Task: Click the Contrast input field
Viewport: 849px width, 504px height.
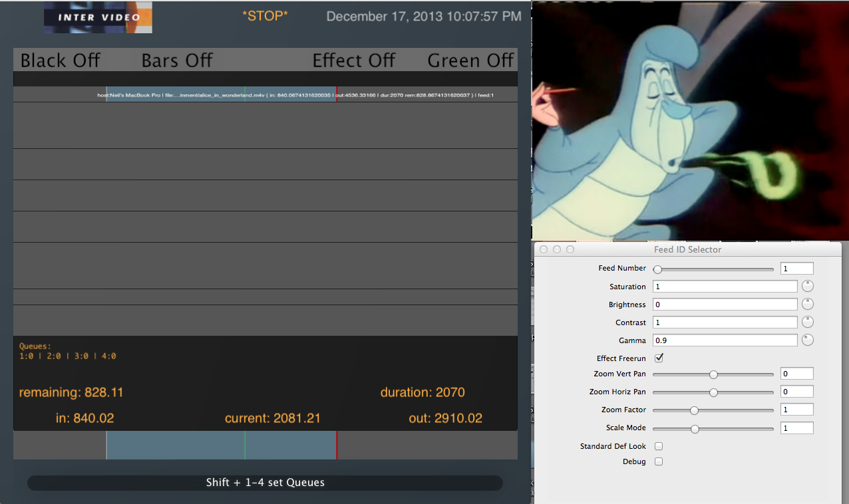Action: tap(725, 322)
